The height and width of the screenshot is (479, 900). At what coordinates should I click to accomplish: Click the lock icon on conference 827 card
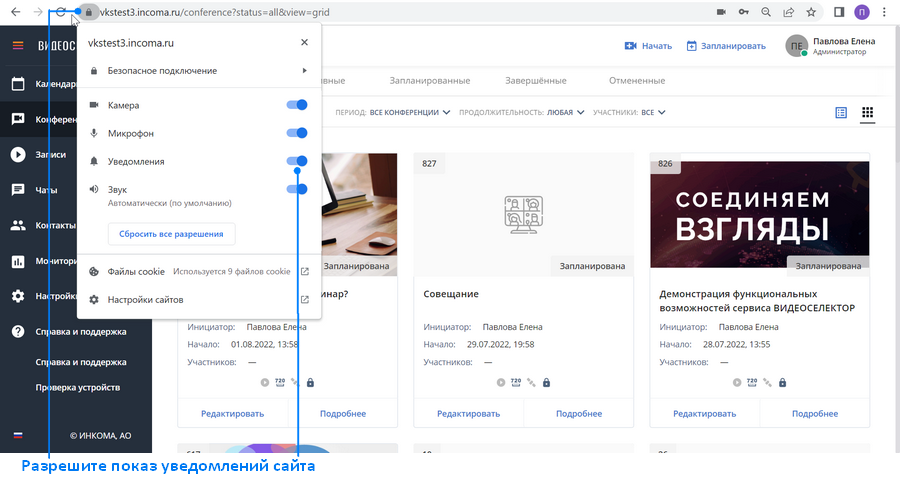[x=546, y=382]
